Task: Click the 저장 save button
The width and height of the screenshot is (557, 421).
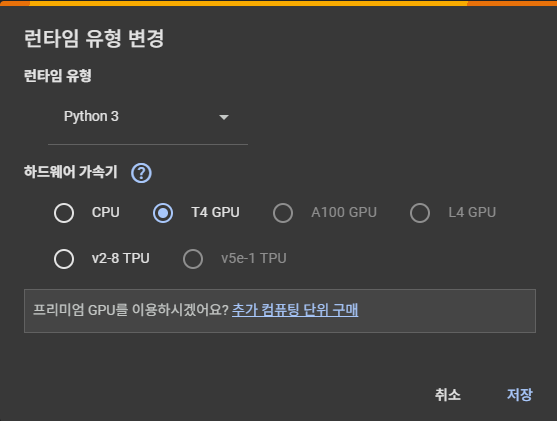Action: 520,394
